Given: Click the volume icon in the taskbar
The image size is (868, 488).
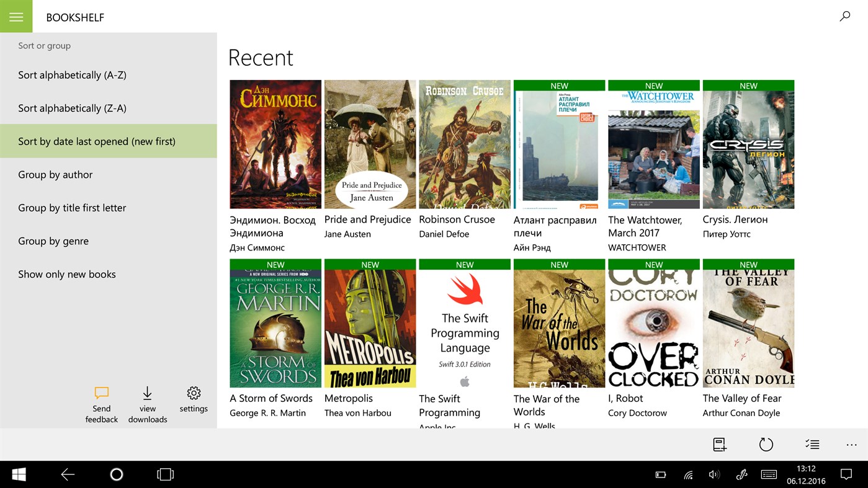Looking at the screenshot, I should (x=714, y=474).
